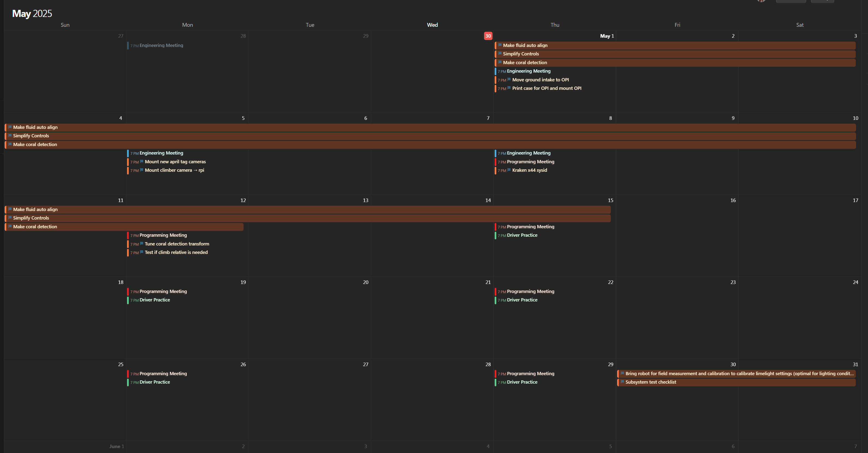Open Programming Meeting event on May 26
This screenshot has height=453, width=868.
163,373
